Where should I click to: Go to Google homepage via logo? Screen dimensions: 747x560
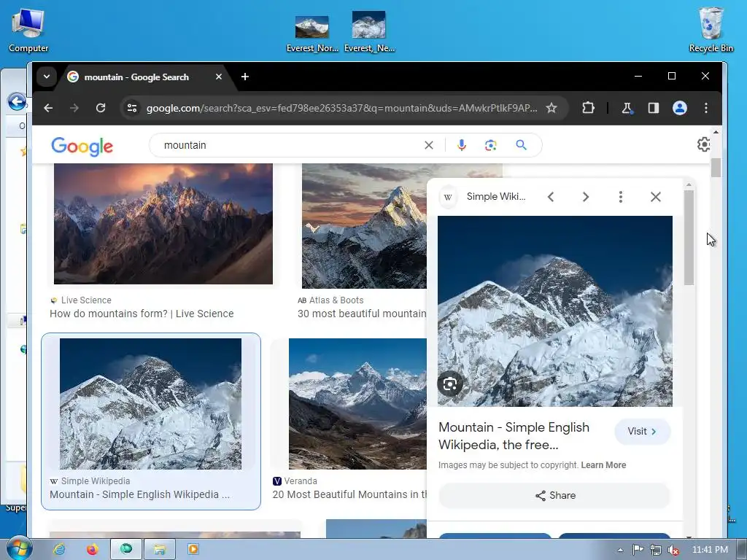(x=82, y=146)
